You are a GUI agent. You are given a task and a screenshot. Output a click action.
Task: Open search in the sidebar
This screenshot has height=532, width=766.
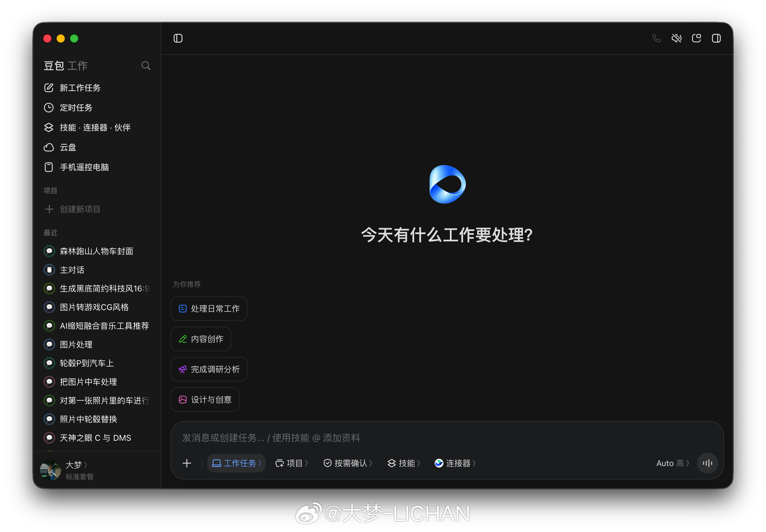[x=146, y=66]
